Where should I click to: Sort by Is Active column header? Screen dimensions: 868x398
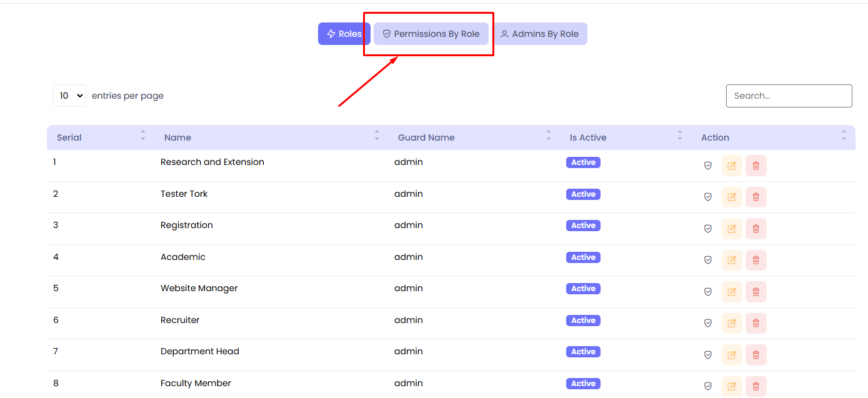(588, 137)
